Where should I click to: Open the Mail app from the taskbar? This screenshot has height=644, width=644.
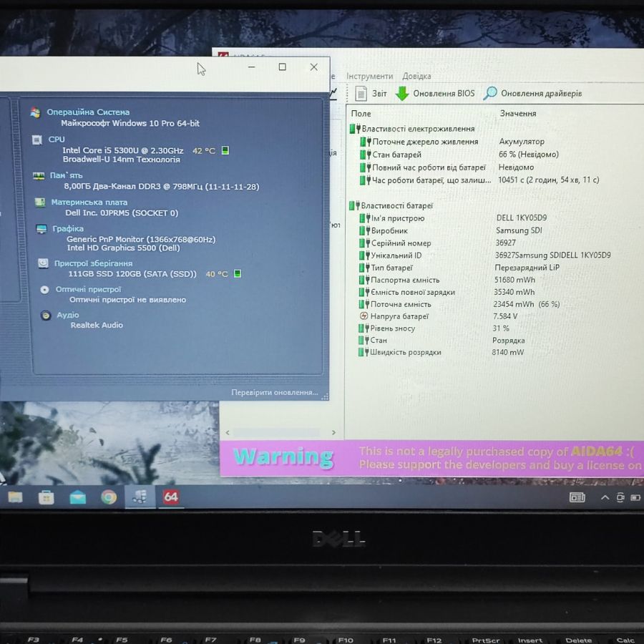click(x=77, y=497)
